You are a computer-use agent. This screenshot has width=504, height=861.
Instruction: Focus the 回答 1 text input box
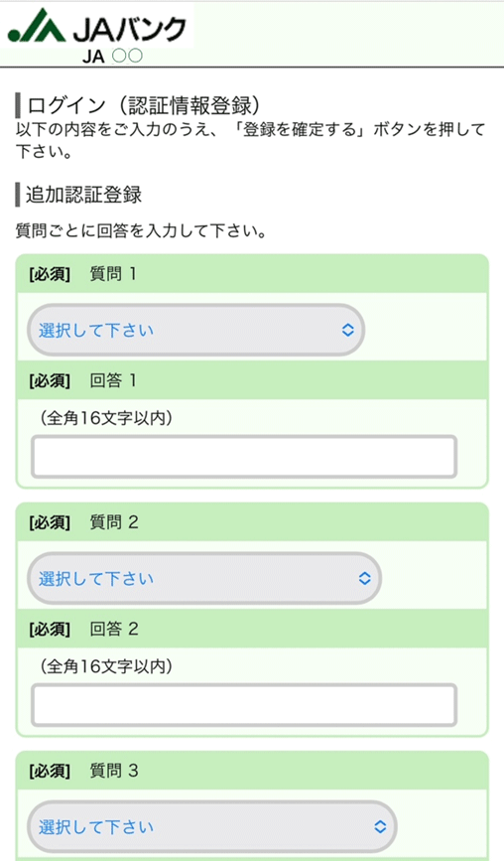tap(244, 456)
